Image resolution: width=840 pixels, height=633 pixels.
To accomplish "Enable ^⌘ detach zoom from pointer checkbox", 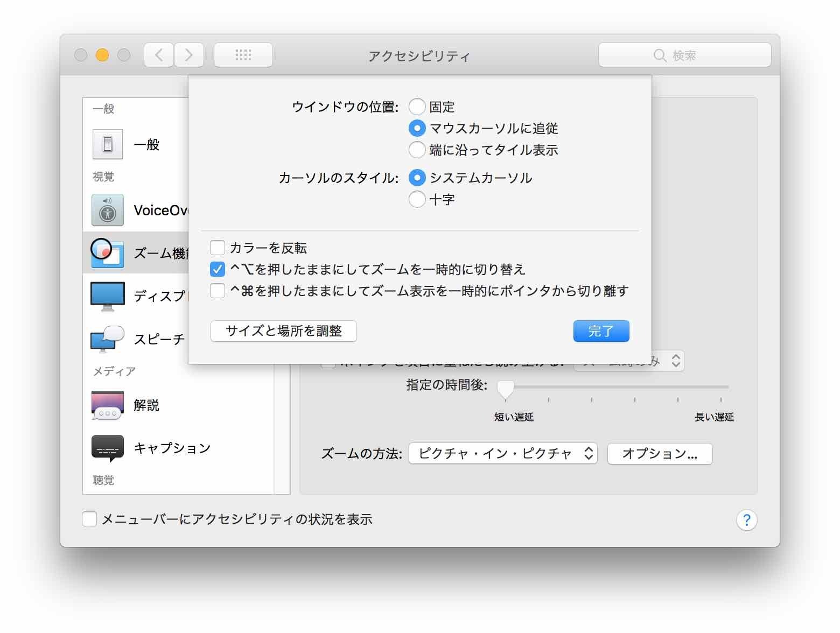I will coord(218,291).
